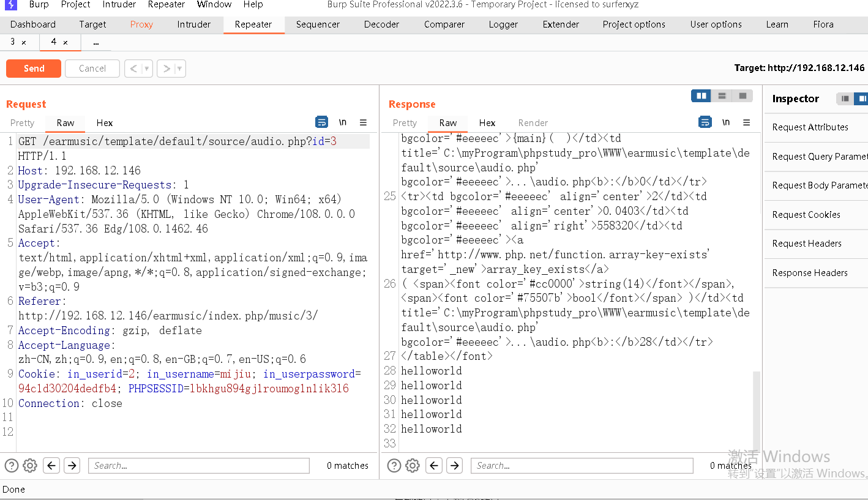
Task: Toggle request message wrap icon
Action: [x=321, y=122]
